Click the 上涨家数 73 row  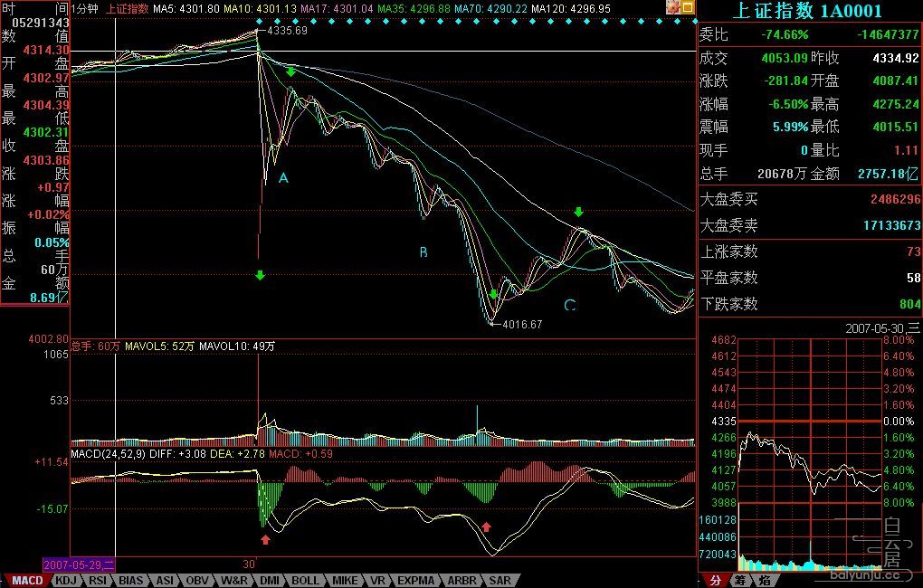coord(810,251)
